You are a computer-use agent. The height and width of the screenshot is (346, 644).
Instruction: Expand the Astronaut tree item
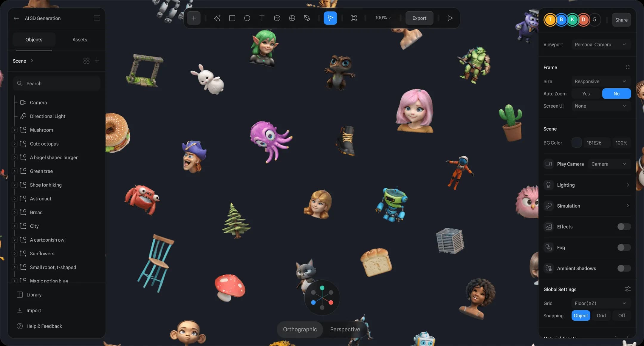pos(14,199)
